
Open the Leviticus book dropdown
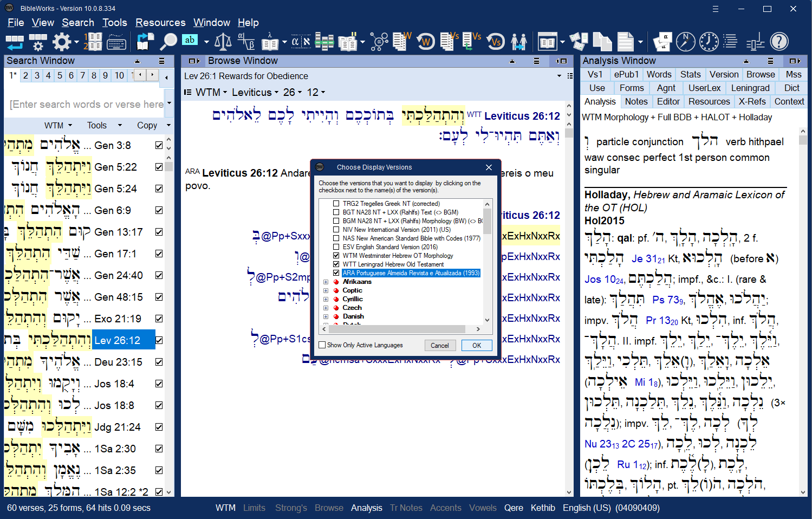[x=255, y=93]
